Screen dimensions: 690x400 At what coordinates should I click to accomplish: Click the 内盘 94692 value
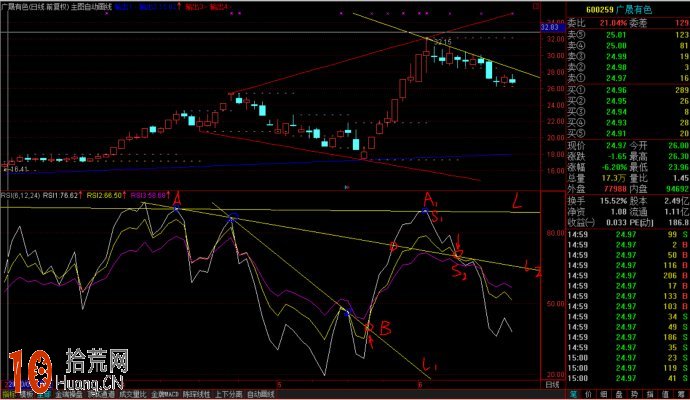pos(678,189)
